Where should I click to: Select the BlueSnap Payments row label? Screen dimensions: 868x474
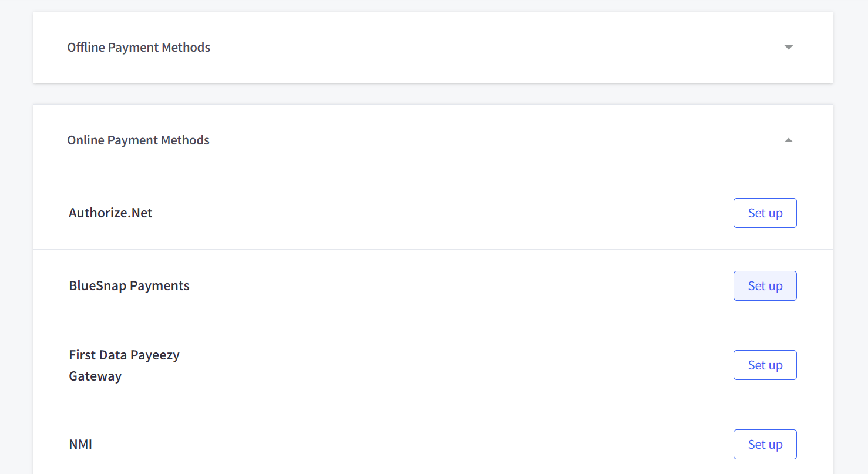coord(129,285)
